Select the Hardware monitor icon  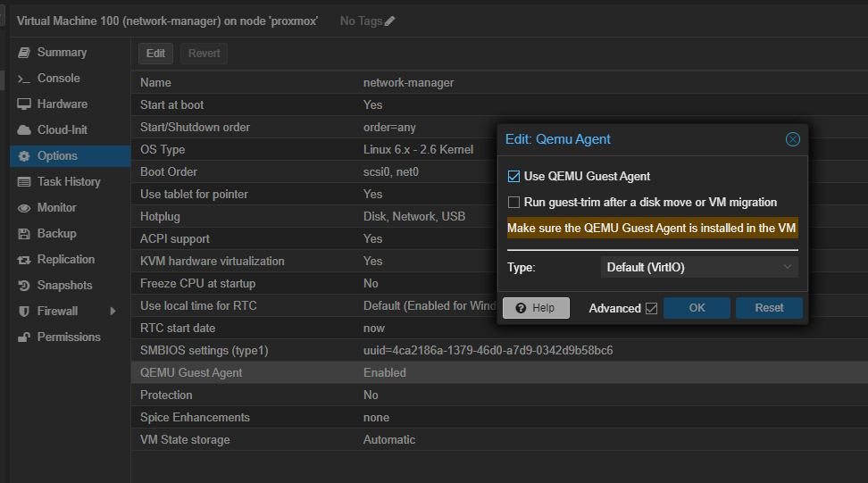point(24,104)
